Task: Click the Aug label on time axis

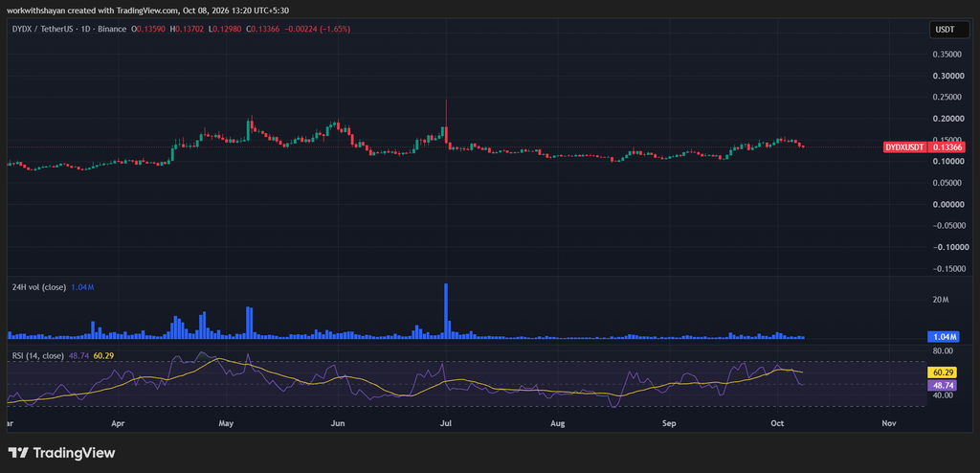Action: pyautogui.click(x=558, y=423)
